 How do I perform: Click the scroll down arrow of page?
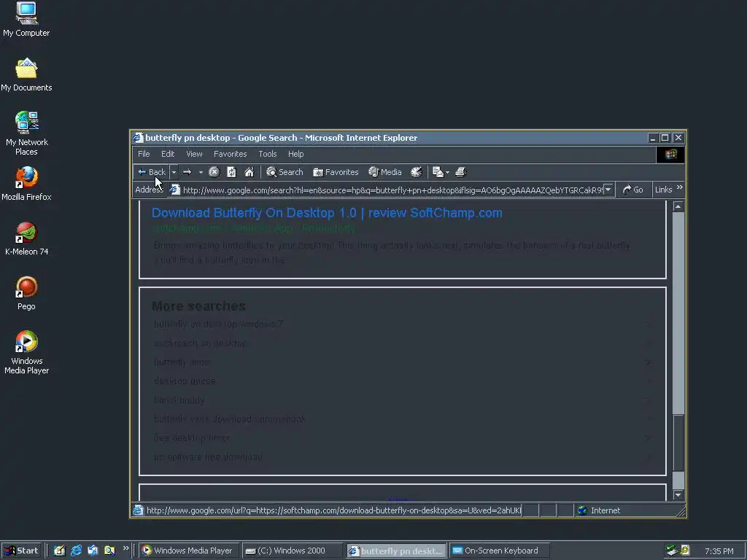[x=678, y=495]
